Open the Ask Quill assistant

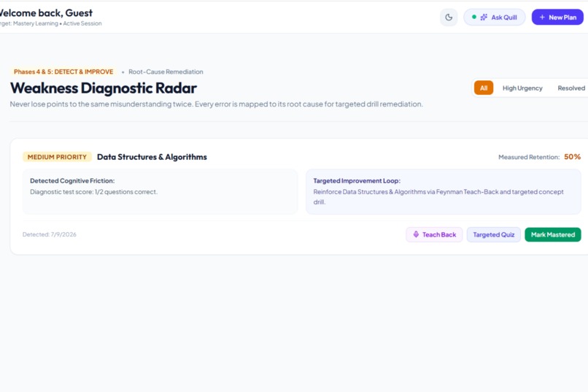(494, 18)
